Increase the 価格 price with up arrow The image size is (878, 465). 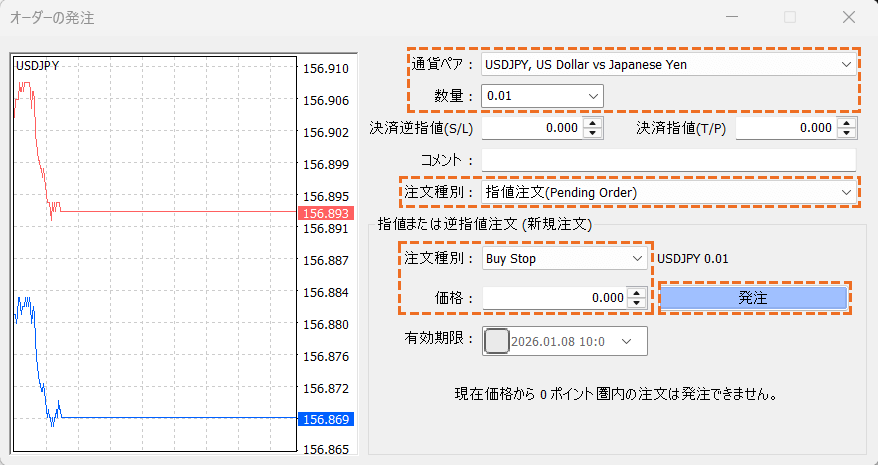(637, 292)
